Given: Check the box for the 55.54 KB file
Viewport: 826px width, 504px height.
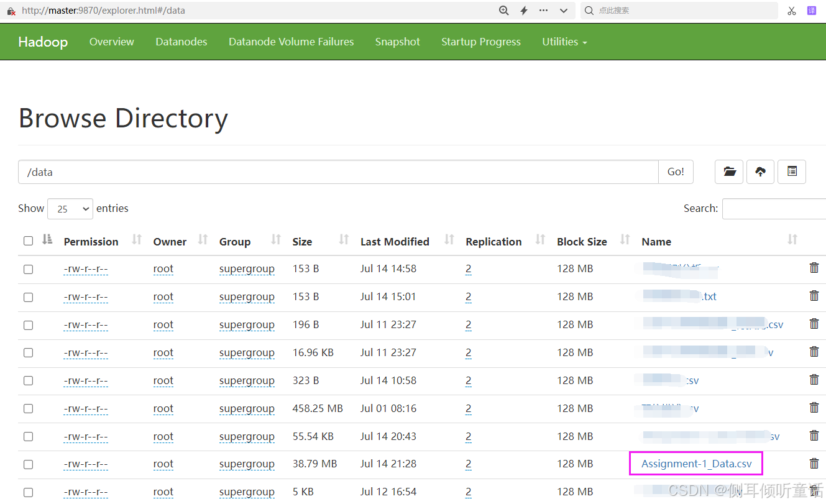Looking at the screenshot, I should tap(28, 437).
